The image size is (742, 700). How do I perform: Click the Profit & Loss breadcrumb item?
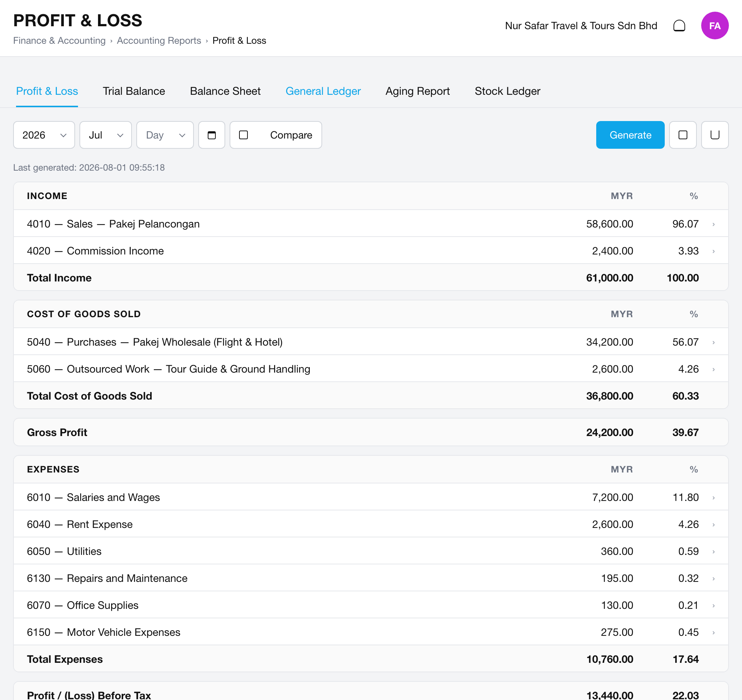(x=239, y=40)
